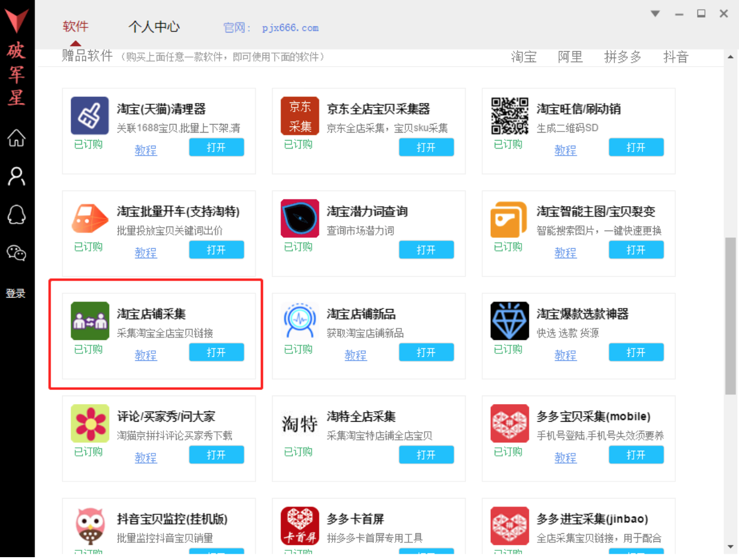739x560 pixels.
Task: Click the 多多卡首屏 title text
Action: [355, 519]
